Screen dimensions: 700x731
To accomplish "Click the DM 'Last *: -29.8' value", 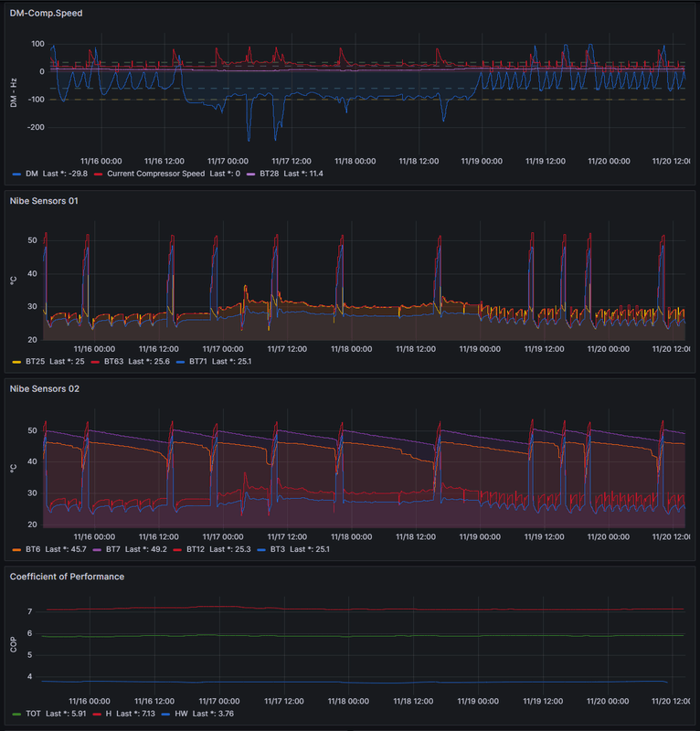I will point(65,174).
